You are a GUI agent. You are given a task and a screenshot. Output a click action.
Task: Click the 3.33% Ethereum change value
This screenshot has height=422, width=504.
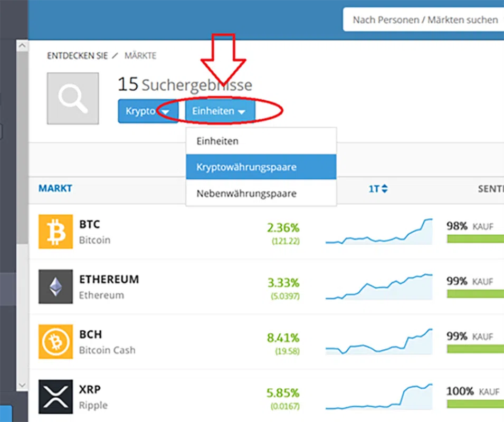coord(283,283)
